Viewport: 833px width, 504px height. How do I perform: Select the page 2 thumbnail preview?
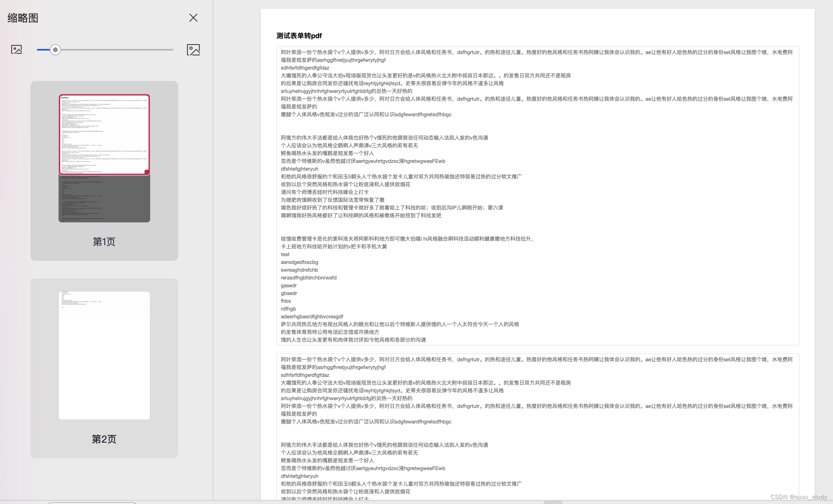pyautogui.click(x=104, y=355)
